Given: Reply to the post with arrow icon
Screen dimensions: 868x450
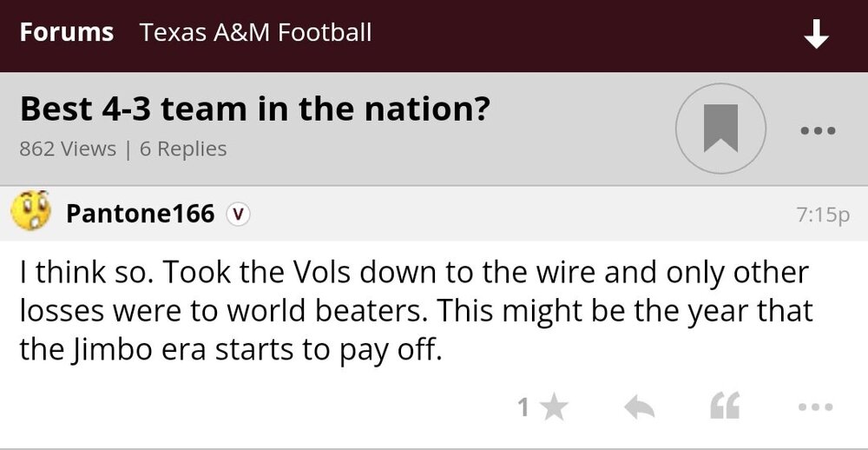Looking at the screenshot, I should point(639,407).
